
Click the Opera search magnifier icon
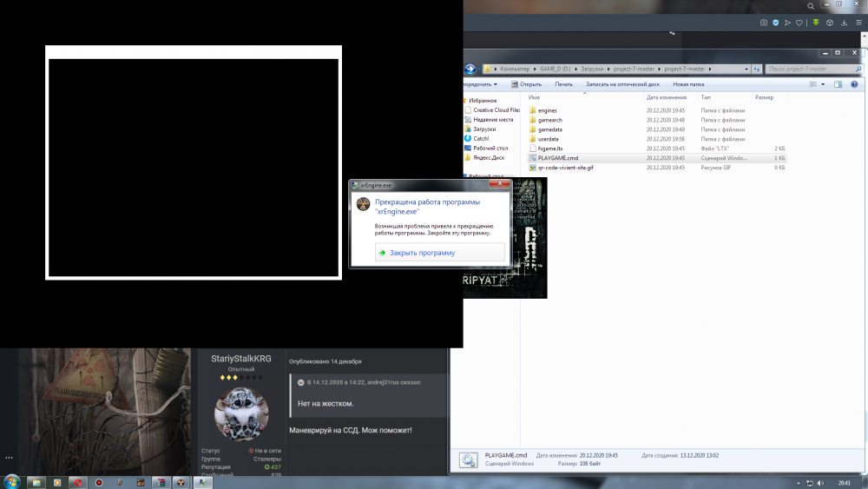811,6
